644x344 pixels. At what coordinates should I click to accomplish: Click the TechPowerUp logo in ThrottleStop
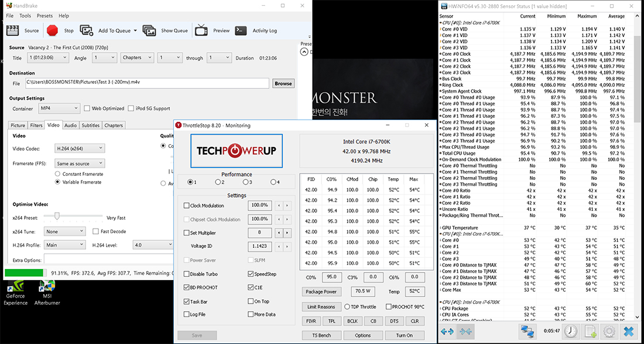[x=236, y=151]
